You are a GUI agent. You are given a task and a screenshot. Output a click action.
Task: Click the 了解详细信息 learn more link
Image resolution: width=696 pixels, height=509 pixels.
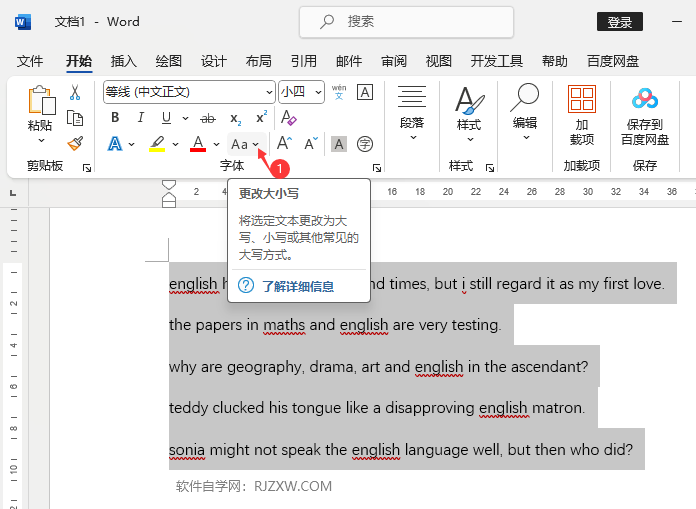click(298, 286)
